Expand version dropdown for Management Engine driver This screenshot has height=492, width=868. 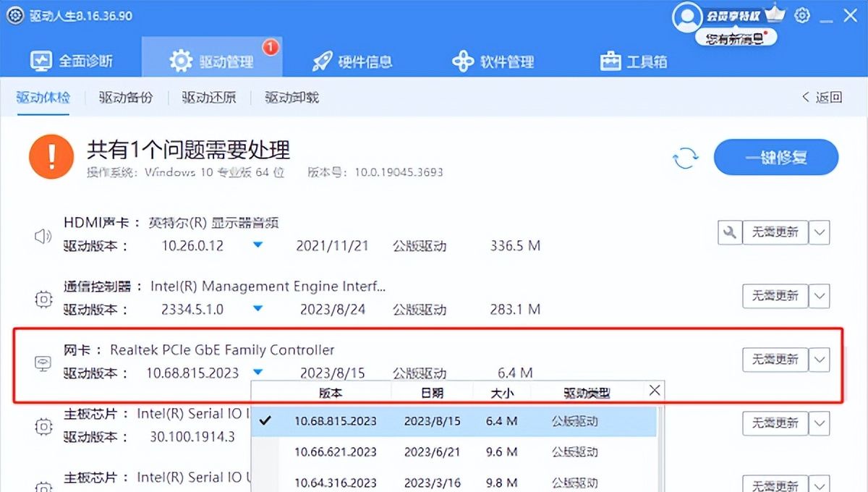pyautogui.click(x=258, y=309)
